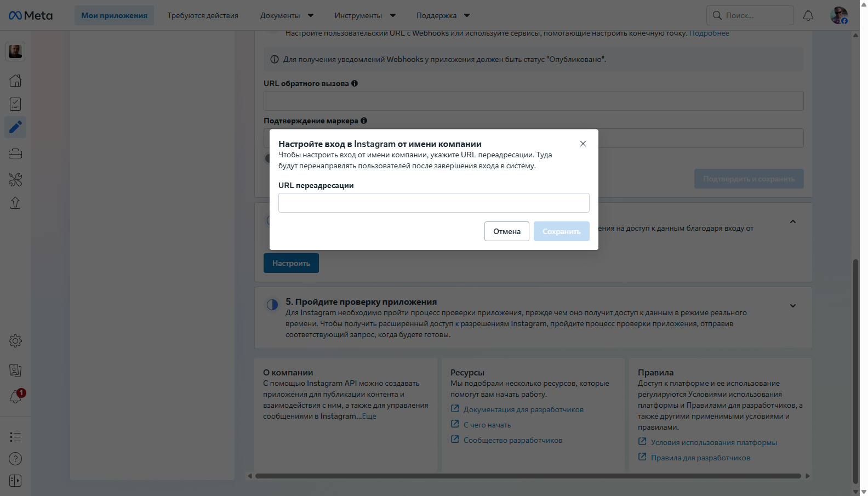Click the half-circle progress icon of step 5
Screen dimensions: 868x496
(272, 305)
